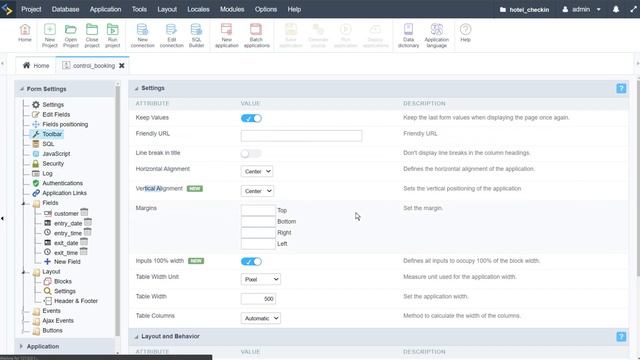Open Security settings in the tree
The image size is (640, 360).
[x=53, y=163]
